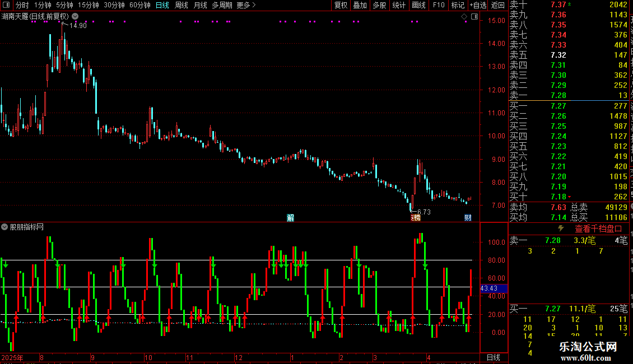This screenshot has width=633, height=364.
Task: Click the 买均 7.14 average value
Action: [558, 217]
